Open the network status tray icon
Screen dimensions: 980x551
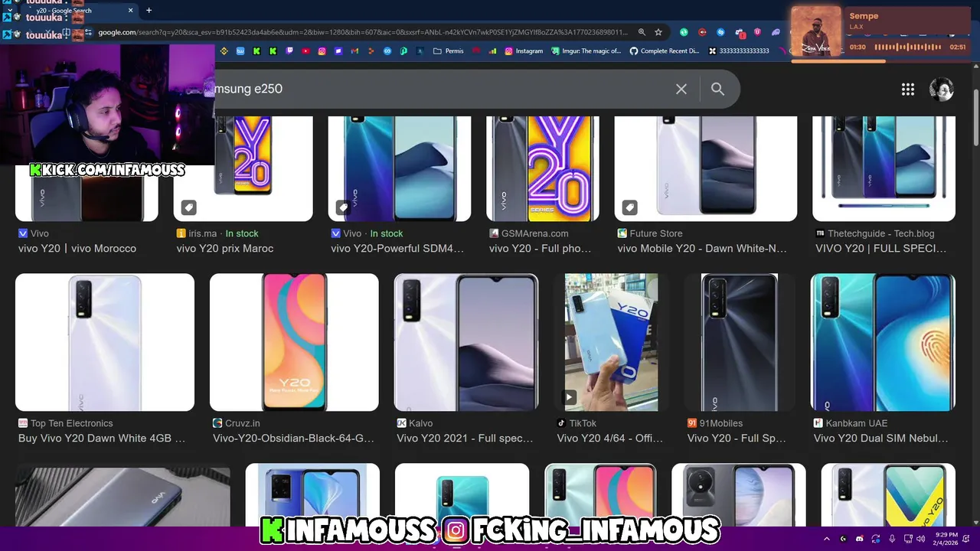[908, 539]
